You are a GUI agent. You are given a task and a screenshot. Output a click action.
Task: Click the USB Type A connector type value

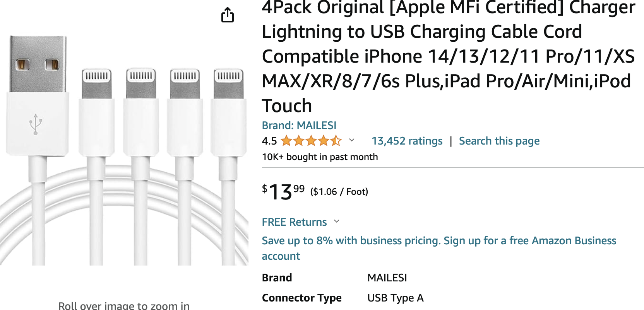(395, 298)
